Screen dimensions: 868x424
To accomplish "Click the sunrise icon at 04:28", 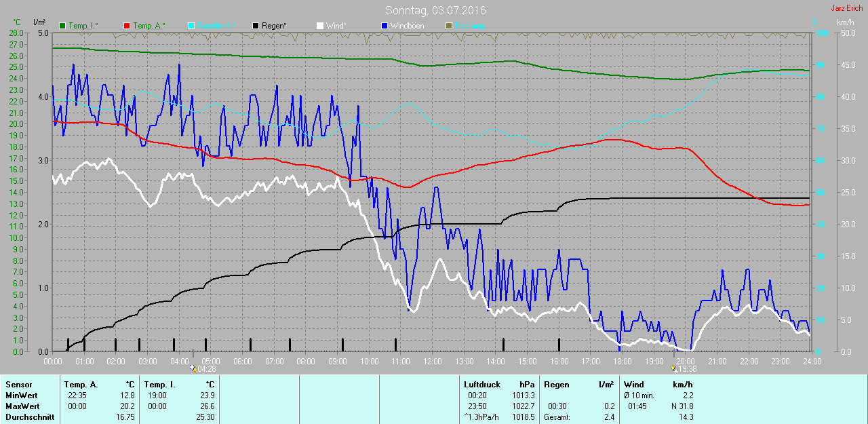I will tap(193, 369).
